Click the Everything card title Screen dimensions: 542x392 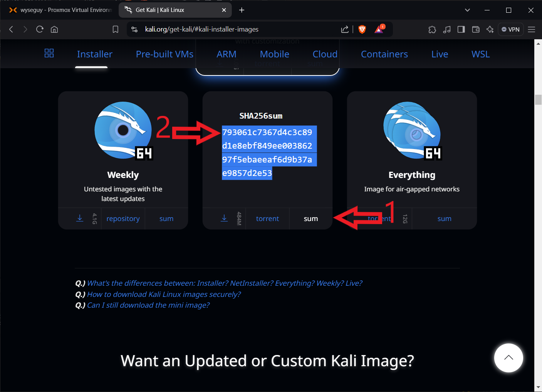coord(412,175)
